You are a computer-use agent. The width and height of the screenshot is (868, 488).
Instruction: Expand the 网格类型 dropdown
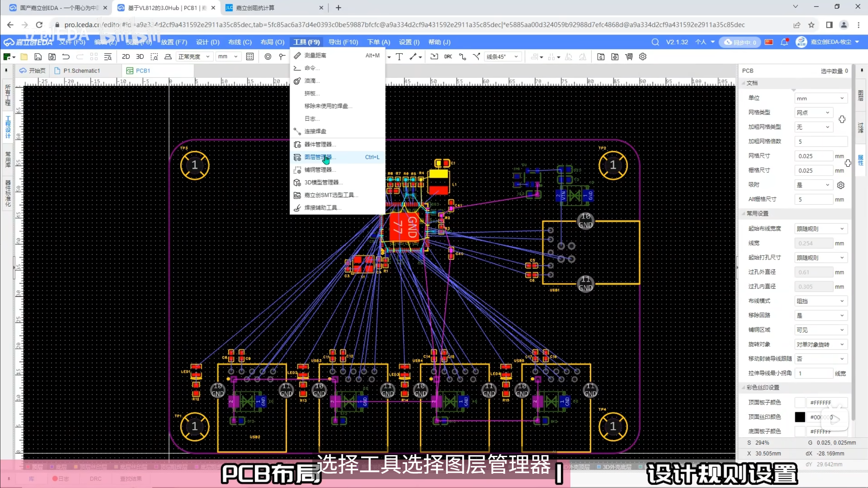pos(813,113)
